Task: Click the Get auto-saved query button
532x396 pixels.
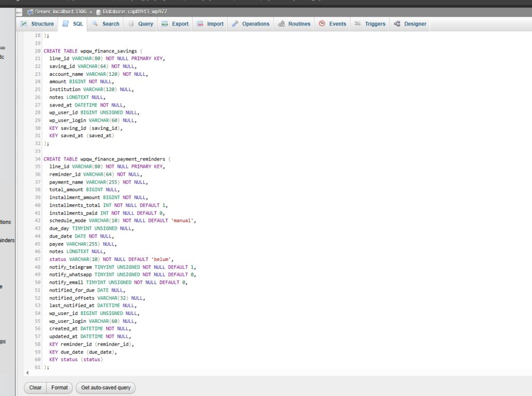Action: click(x=105, y=387)
